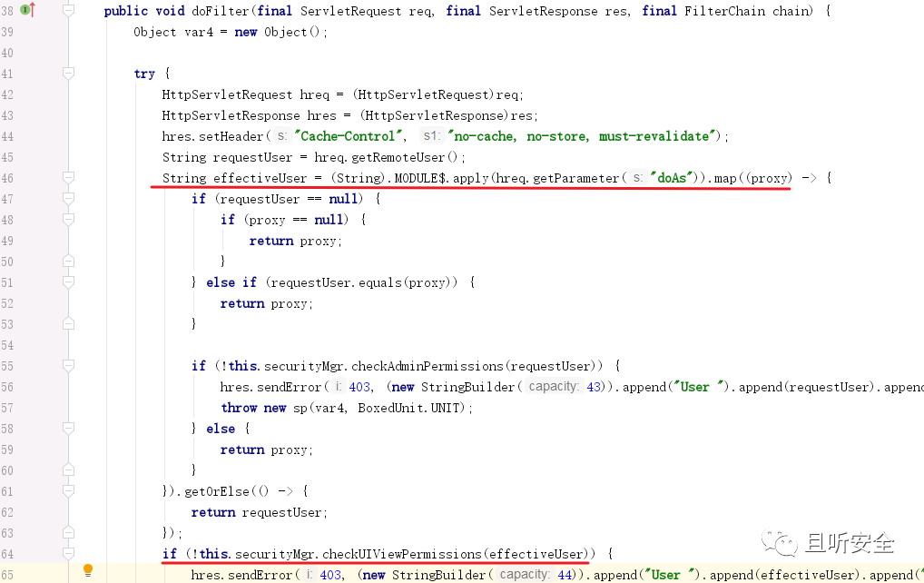Click the 'try' keyword on line 41
The image size is (924, 583).
point(144,74)
